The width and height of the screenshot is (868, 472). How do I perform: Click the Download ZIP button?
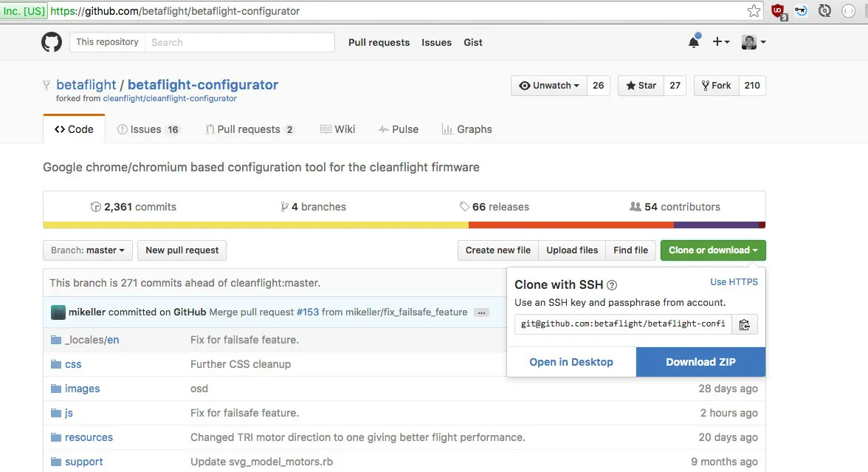(x=700, y=362)
